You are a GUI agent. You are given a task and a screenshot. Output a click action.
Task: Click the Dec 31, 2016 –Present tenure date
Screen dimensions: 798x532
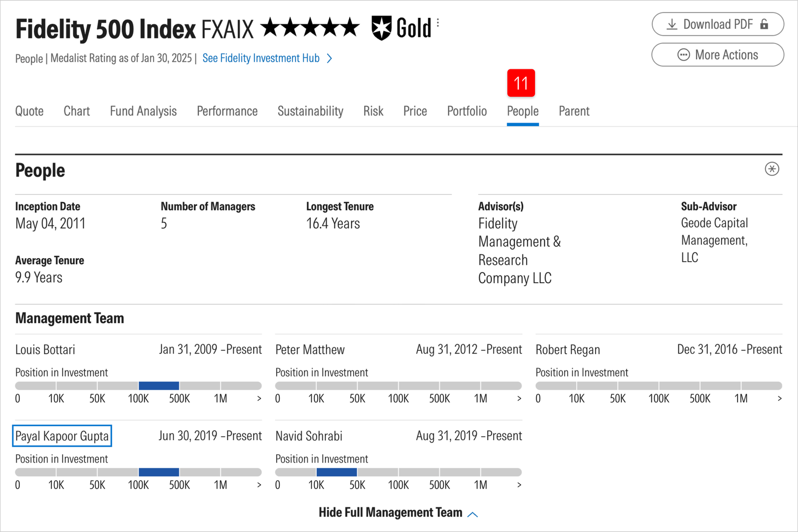coord(730,350)
